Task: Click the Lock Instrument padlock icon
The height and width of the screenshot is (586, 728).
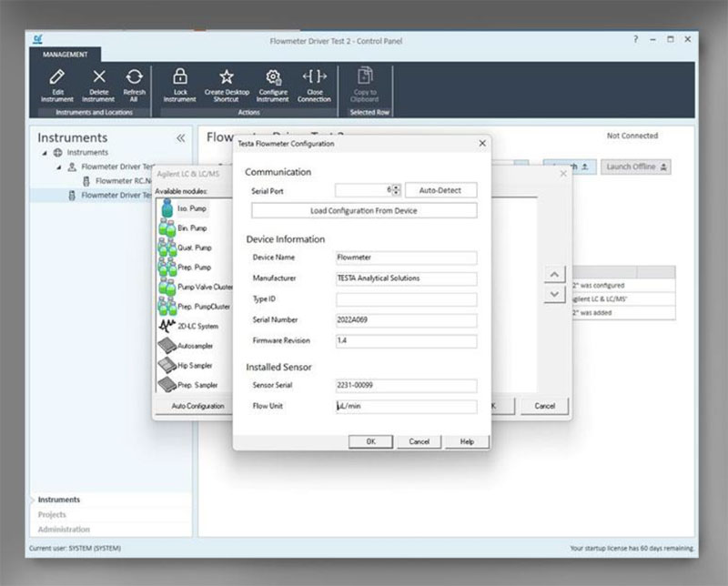Action: [x=180, y=76]
